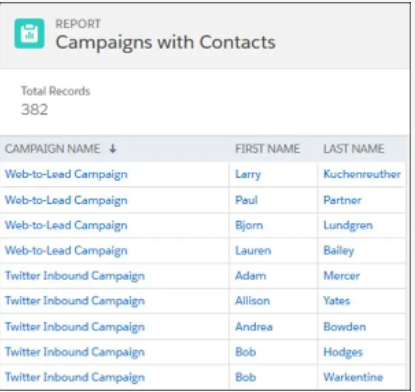Click the Mercer last name link
The height and width of the screenshot is (392, 415).
(x=342, y=276)
